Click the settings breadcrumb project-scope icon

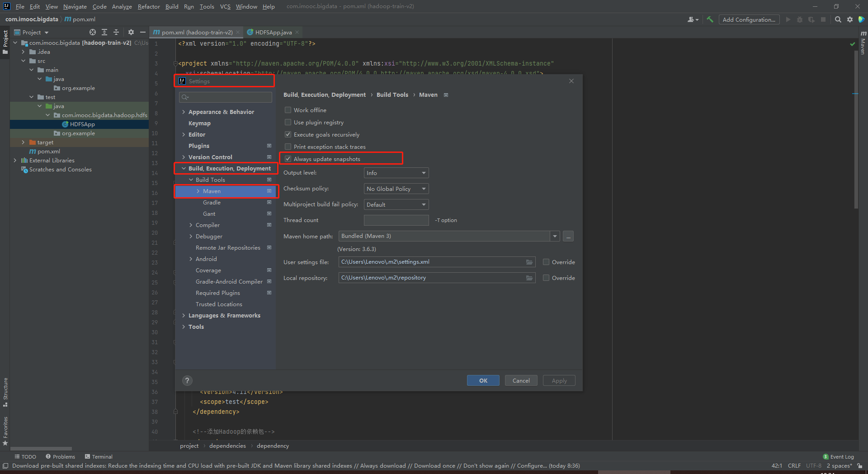coord(446,95)
